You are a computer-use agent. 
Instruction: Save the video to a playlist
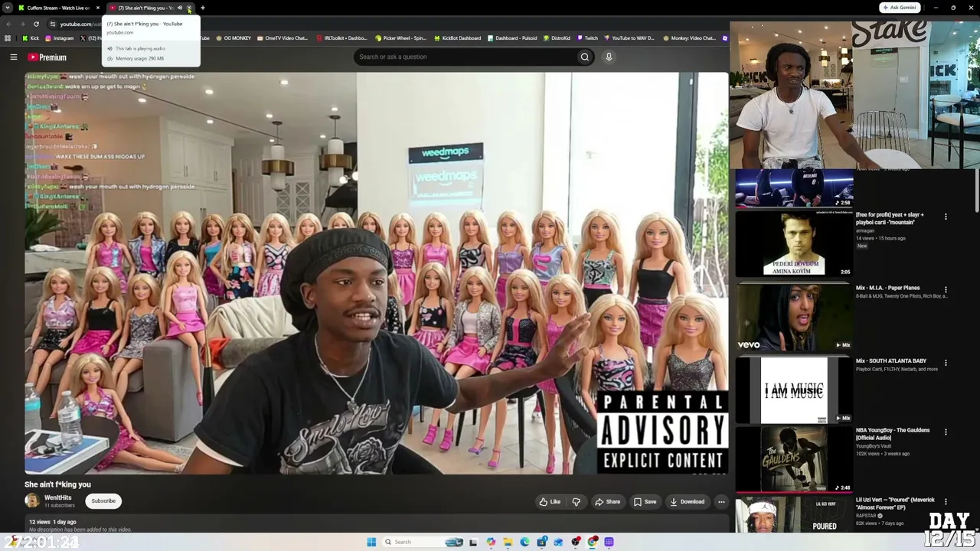645,502
